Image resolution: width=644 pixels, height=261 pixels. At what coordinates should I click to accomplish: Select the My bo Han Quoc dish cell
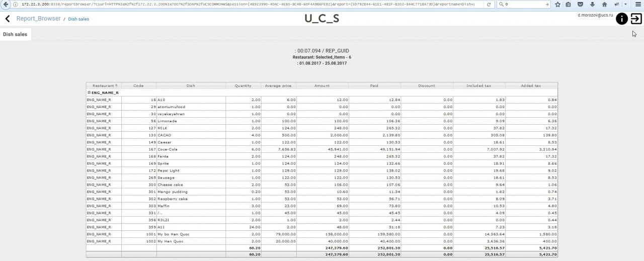(x=191, y=234)
